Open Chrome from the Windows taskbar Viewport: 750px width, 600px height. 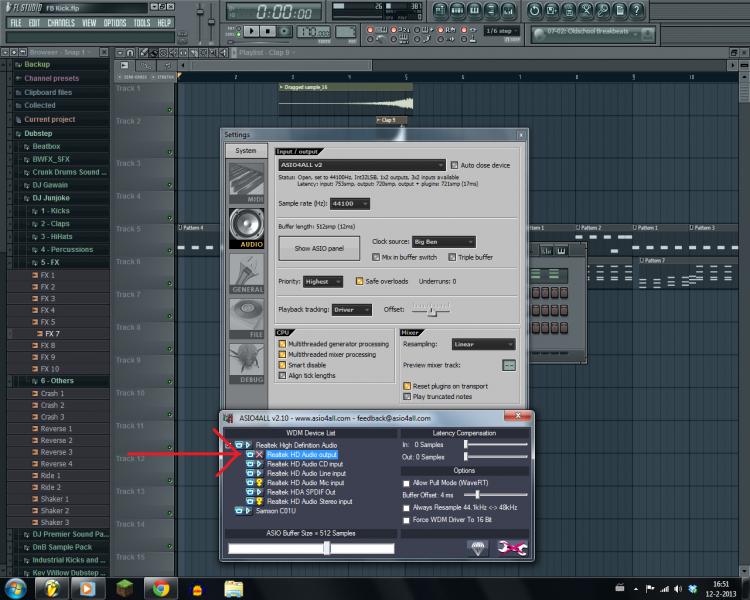coord(161,589)
